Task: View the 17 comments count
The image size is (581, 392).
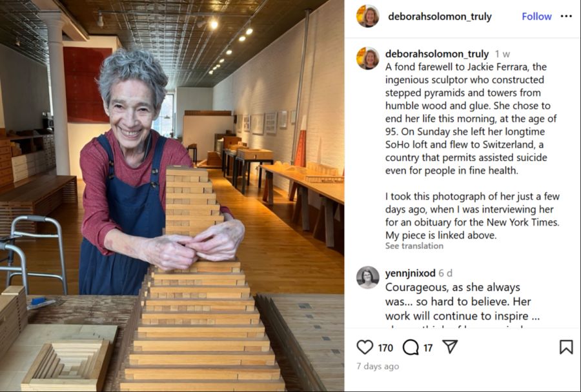Action: point(428,348)
